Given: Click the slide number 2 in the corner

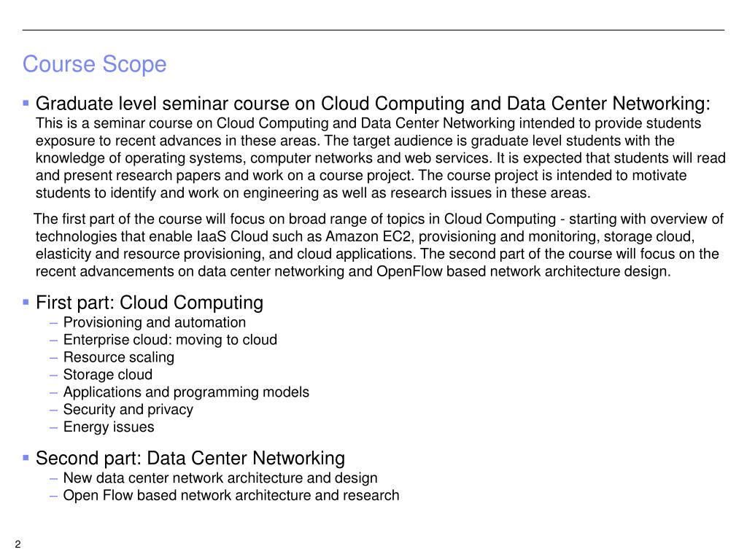Looking at the screenshot, I should click(18, 544).
